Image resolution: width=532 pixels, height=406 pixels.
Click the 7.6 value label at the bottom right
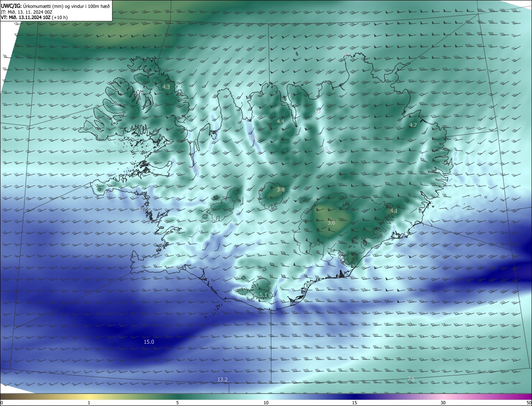(x=411, y=379)
